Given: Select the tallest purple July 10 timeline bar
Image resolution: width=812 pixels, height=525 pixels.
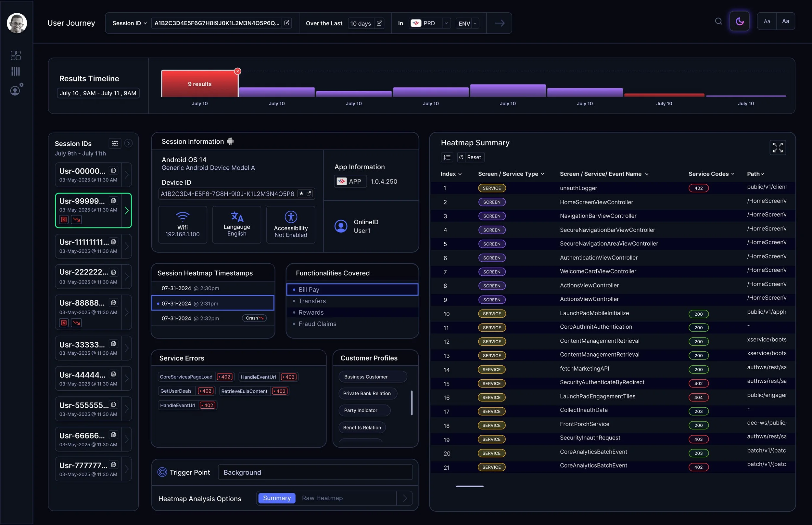Looking at the screenshot, I should tap(508, 90).
